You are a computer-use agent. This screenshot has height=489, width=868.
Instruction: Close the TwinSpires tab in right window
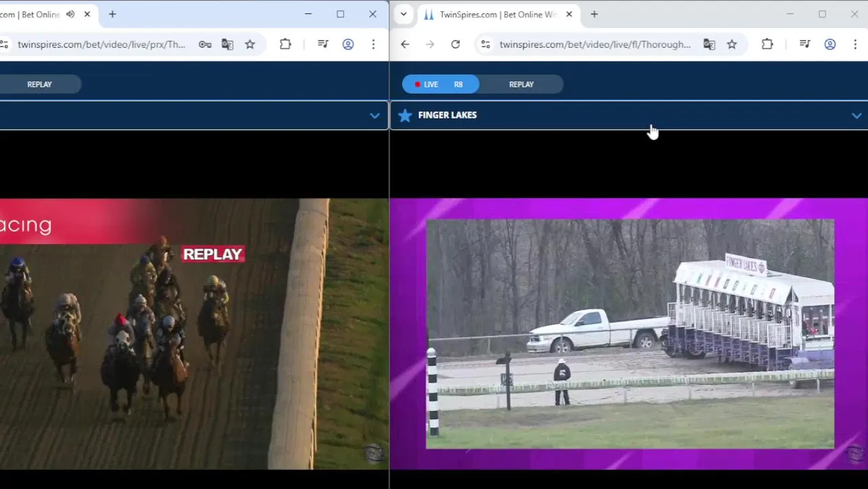(569, 14)
